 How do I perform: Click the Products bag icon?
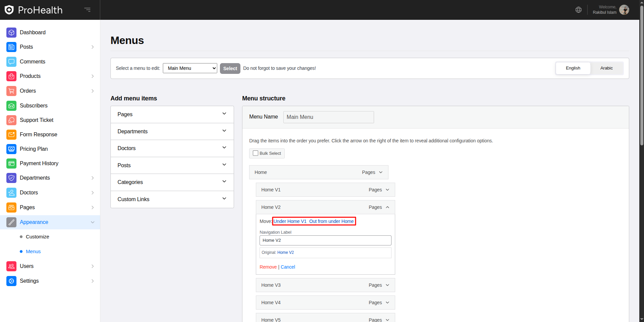11,76
